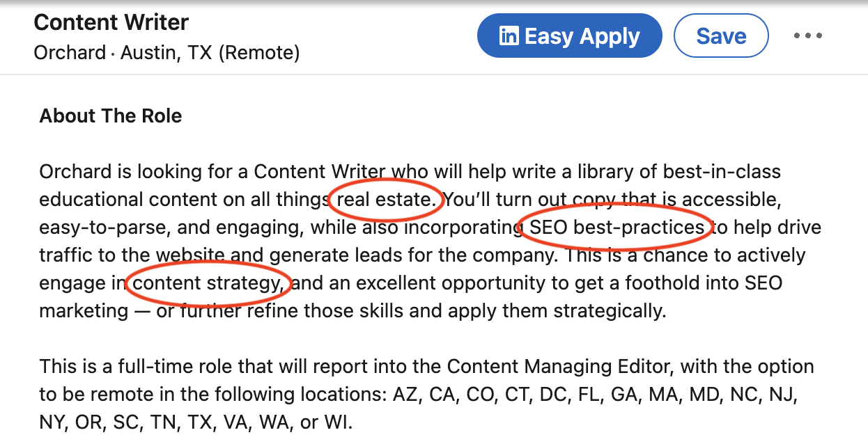Click the circled 'content strategy' phrase
The width and height of the screenshot is (868, 444).
tap(208, 283)
